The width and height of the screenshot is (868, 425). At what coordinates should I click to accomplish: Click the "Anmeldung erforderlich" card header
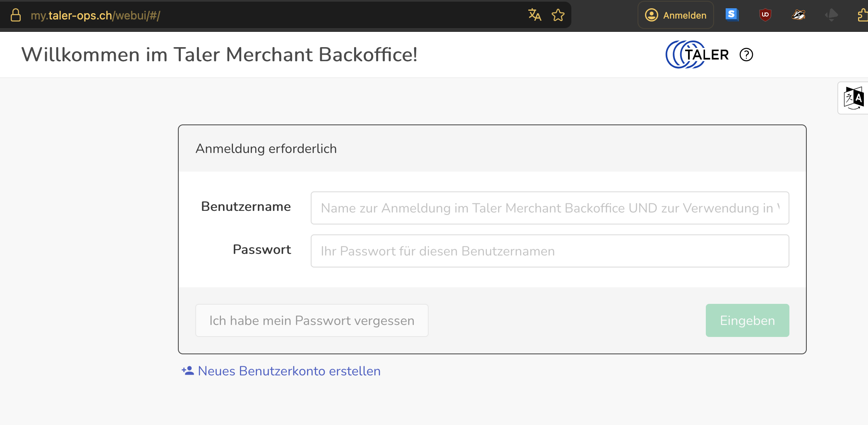[492, 148]
